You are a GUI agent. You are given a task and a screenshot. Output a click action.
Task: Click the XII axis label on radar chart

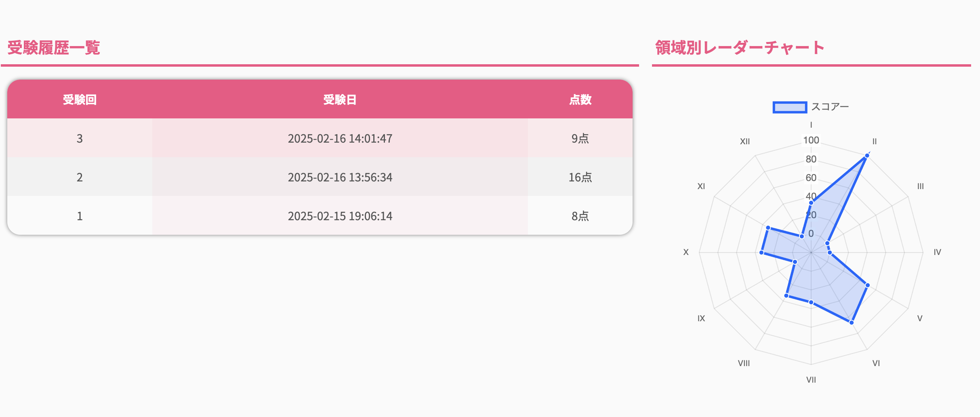[745, 141]
